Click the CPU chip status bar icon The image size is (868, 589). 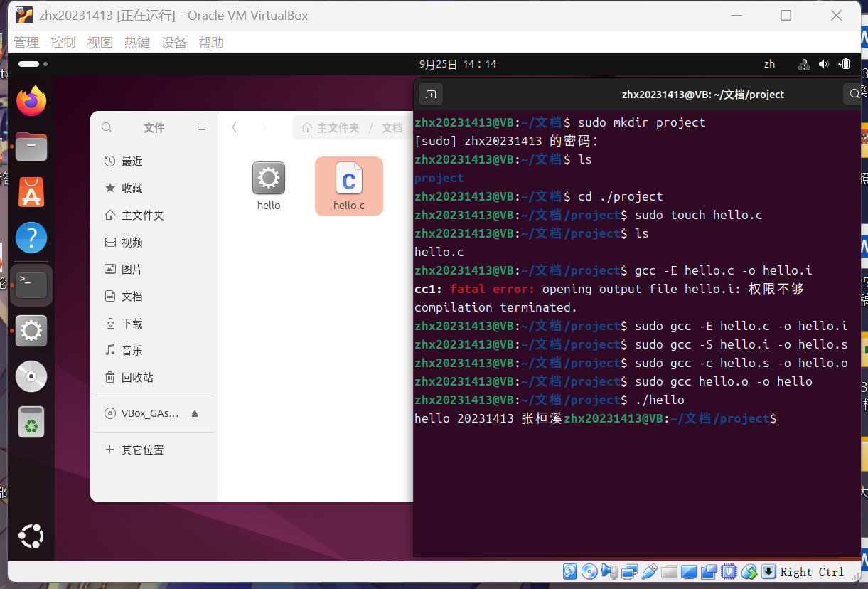coord(729,572)
